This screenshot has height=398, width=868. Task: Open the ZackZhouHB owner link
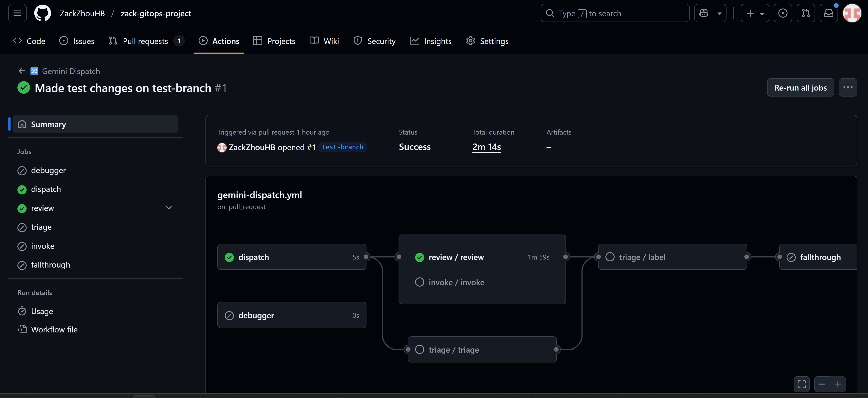click(82, 13)
